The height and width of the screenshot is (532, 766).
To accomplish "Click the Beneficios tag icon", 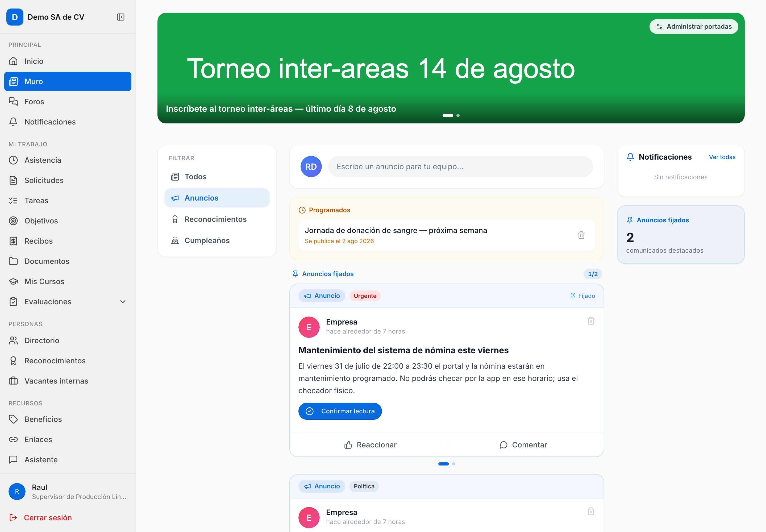I will [13, 419].
